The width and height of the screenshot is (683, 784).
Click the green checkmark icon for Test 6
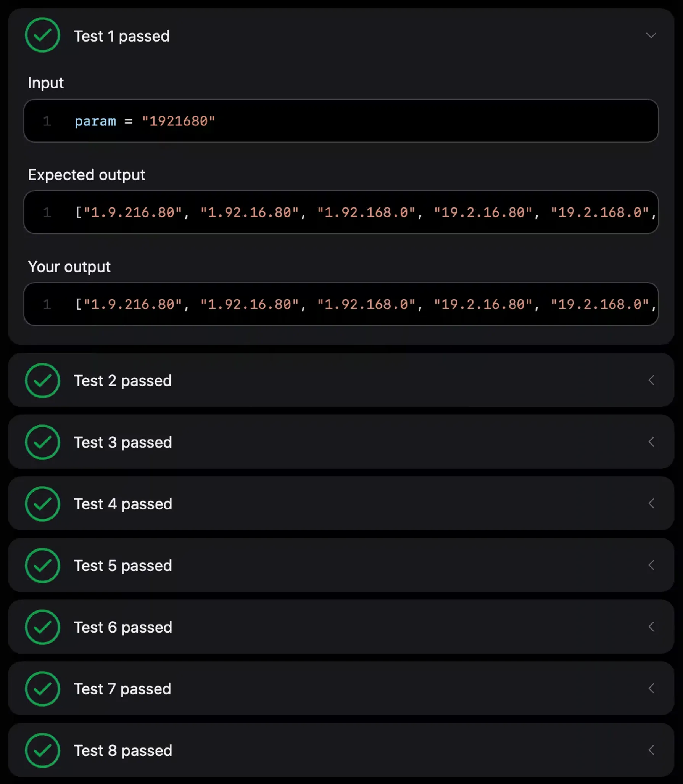pyautogui.click(x=42, y=627)
